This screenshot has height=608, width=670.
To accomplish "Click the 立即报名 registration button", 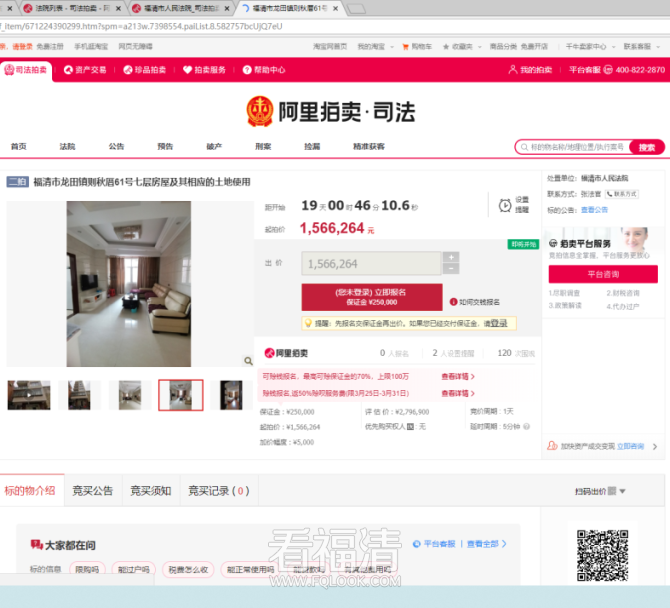I will point(372,297).
